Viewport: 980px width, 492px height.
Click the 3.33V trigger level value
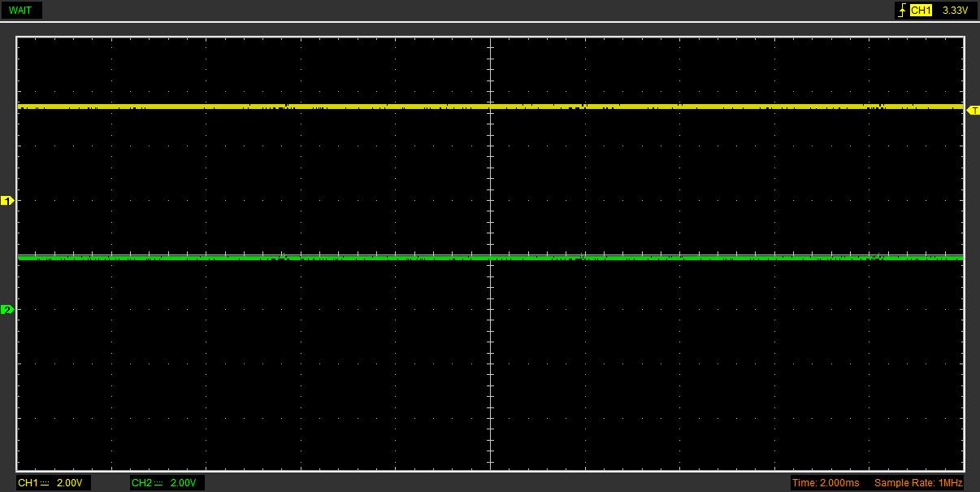tap(955, 11)
